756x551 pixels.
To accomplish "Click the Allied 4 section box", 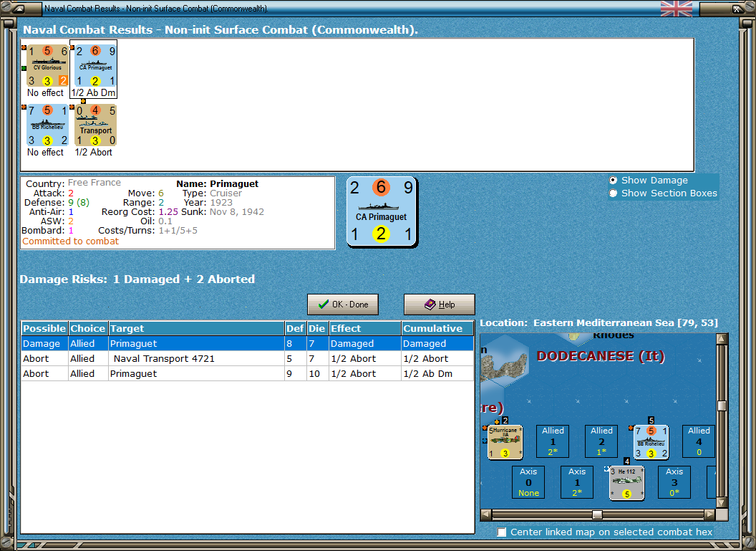I will tap(699, 441).
